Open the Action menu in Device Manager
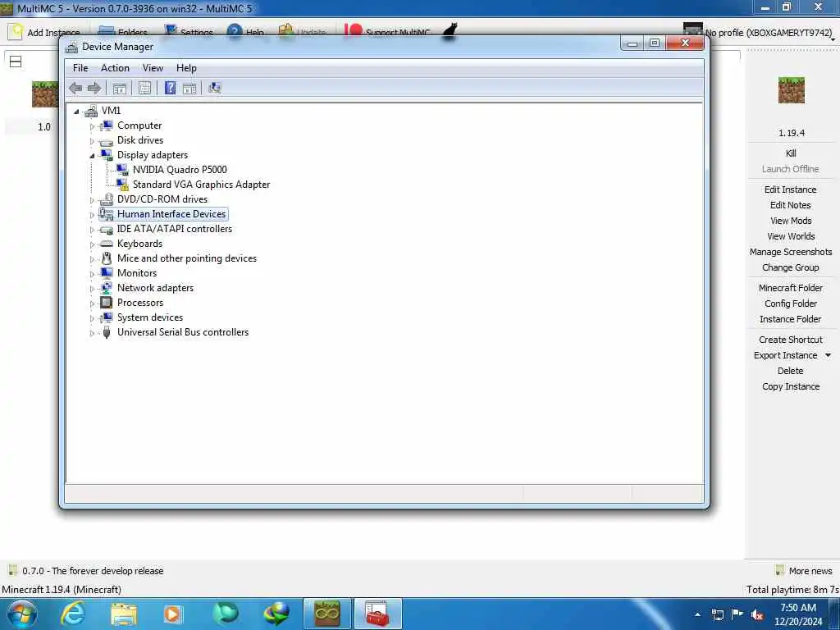This screenshot has width=840, height=630. (x=115, y=68)
